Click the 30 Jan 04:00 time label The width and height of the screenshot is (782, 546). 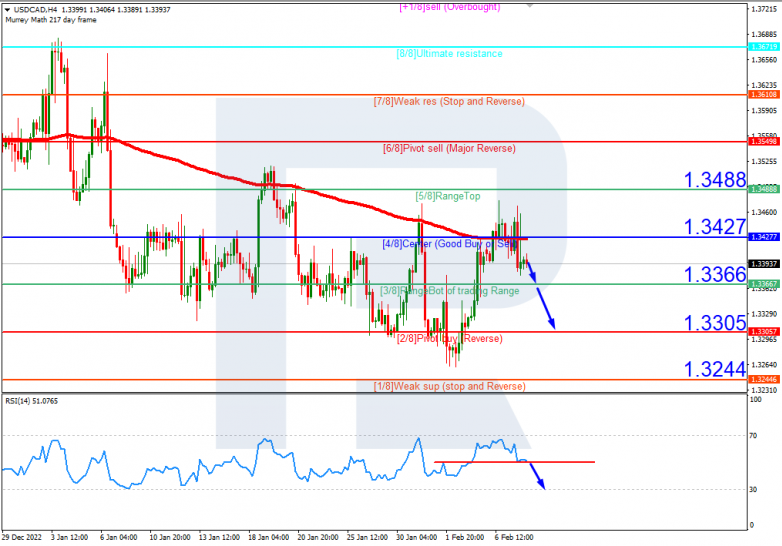pos(416,537)
